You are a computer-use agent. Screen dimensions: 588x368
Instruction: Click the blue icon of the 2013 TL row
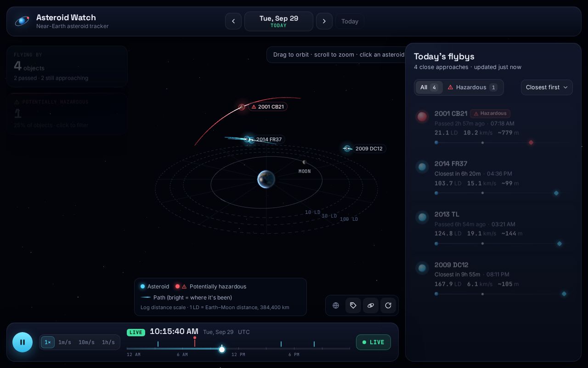tap(422, 217)
